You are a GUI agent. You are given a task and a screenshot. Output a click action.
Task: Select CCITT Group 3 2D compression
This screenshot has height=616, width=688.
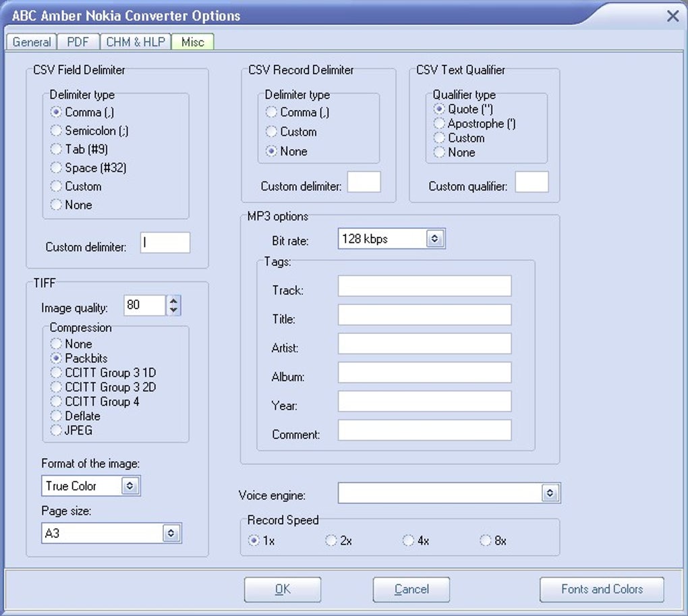click(x=103, y=387)
